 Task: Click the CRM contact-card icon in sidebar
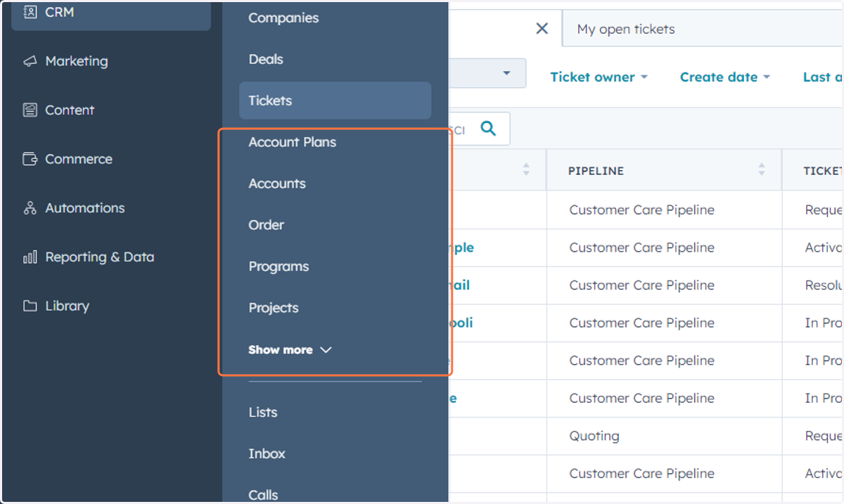[30, 12]
